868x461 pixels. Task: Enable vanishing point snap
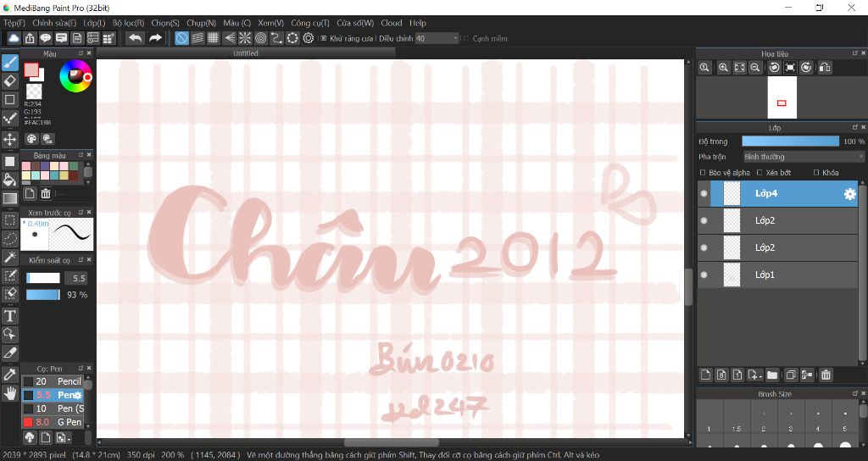229,38
